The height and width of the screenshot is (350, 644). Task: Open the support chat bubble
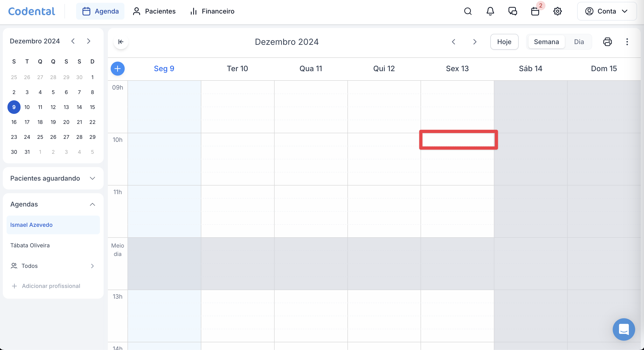[623, 329]
